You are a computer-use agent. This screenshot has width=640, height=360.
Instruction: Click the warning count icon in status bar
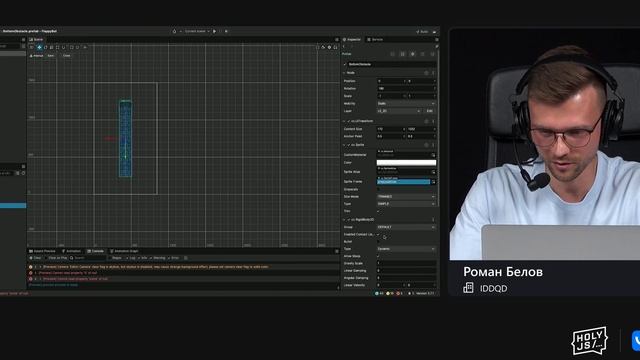click(389, 293)
